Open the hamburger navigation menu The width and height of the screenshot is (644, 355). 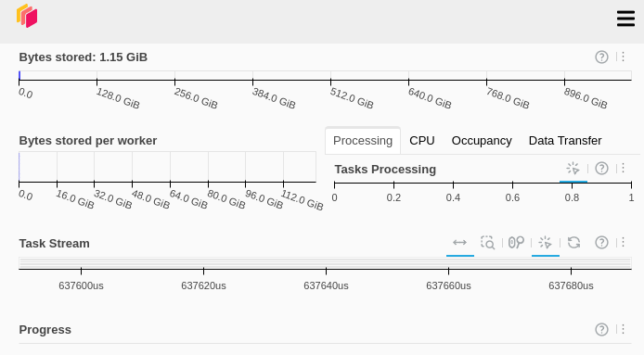[625, 19]
